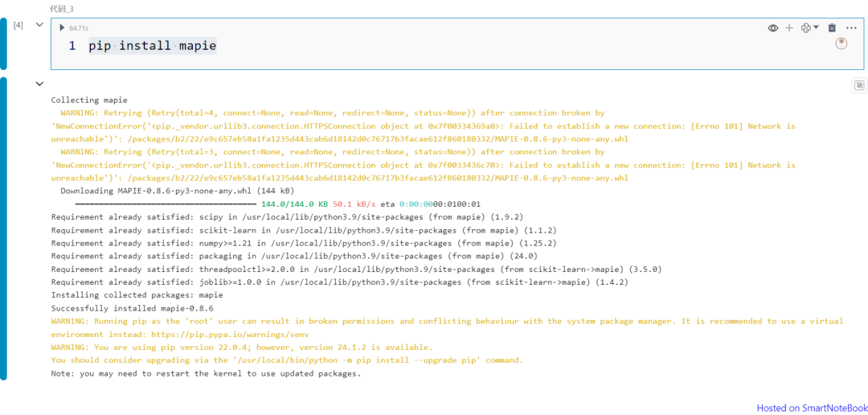868x415 pixels.
Task: Click the restart the kernel note
Action: [x=206, y=373]
